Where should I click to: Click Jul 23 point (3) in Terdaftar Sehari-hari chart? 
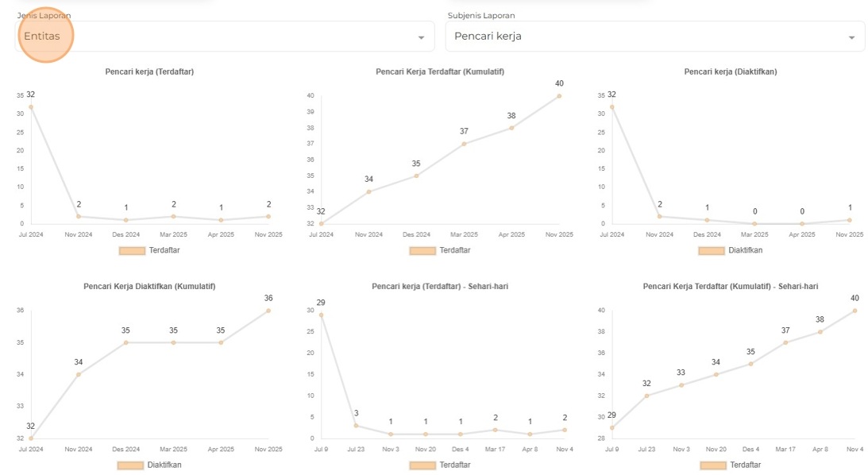[357, 426]
